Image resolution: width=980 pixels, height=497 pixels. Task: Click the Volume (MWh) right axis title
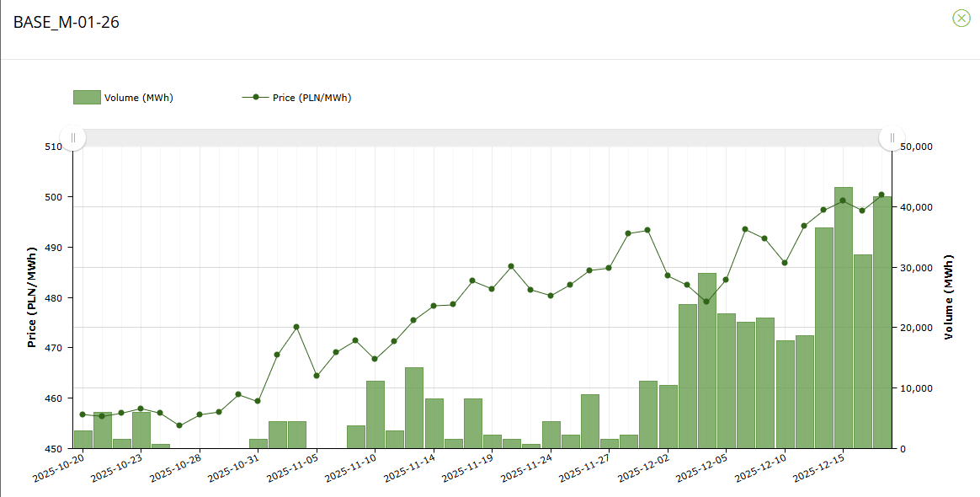tap(948, 297)
